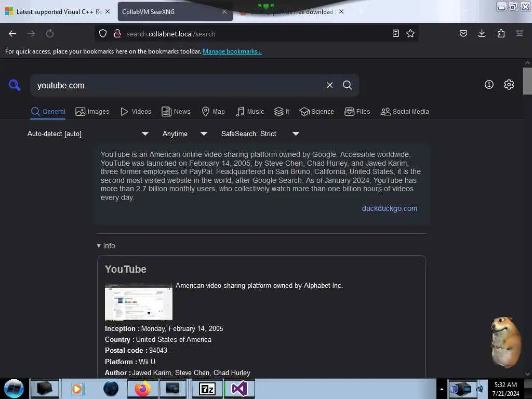Click the dark globe taskbar icon

(x=111, y=389)
